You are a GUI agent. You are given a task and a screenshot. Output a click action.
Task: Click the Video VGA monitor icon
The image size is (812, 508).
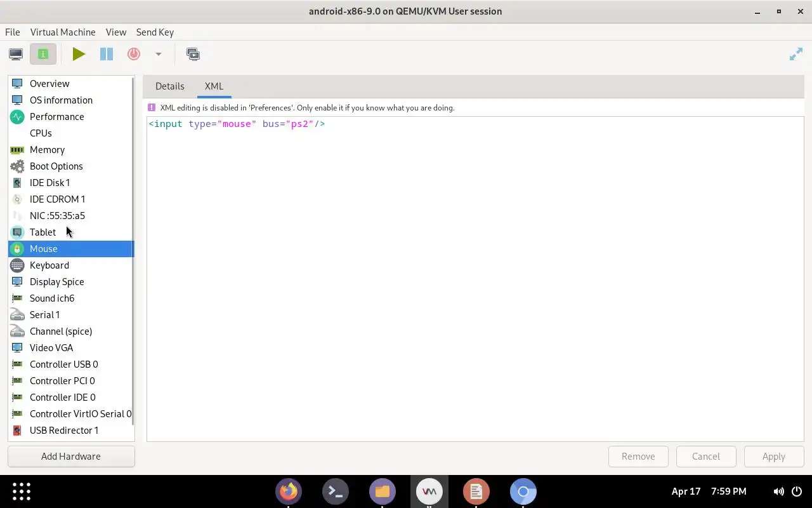tap(17, 347)
